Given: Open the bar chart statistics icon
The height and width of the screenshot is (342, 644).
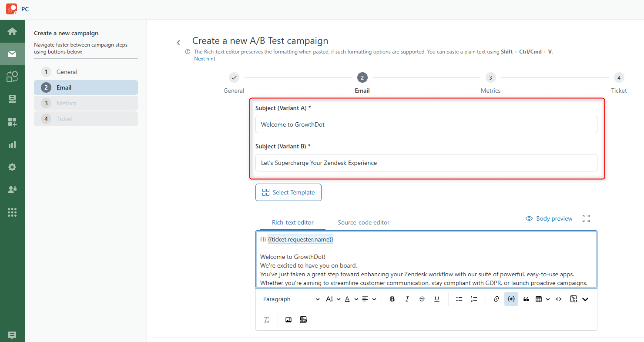Looking at the screenshot, I should pos(12,144).
